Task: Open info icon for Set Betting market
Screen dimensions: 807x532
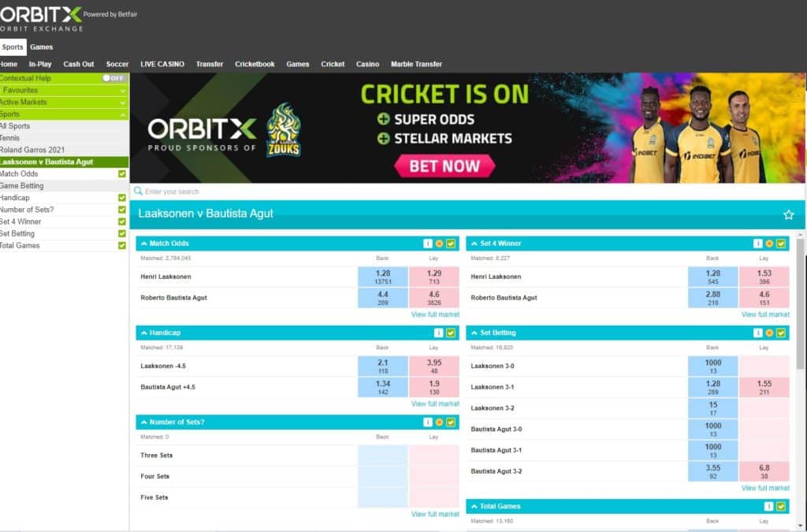Action: [757, 333]
